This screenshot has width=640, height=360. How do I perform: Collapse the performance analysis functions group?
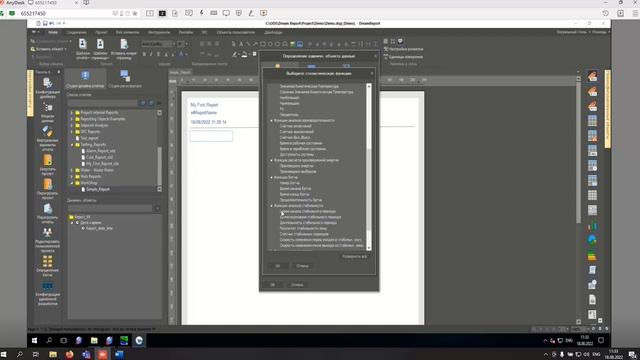(271, 120)
